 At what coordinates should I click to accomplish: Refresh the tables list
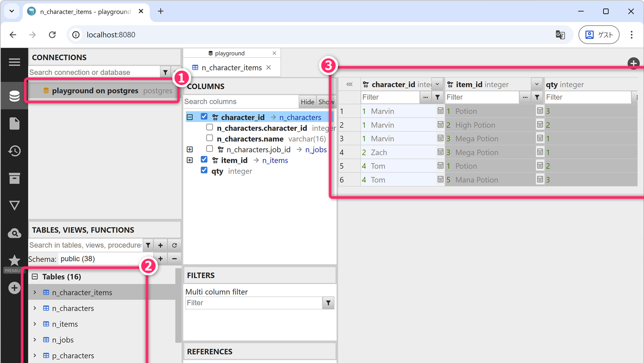174,245
